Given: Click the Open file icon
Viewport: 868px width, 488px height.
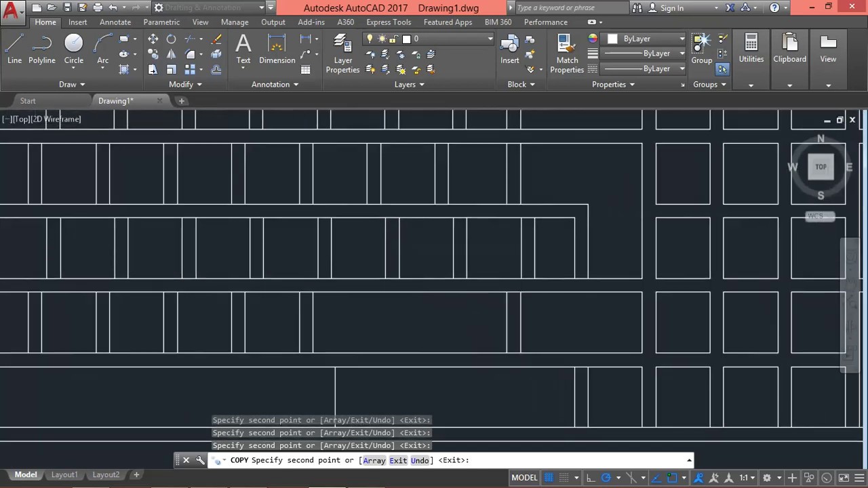Looking at the screenshot, I should click(52, 7).
